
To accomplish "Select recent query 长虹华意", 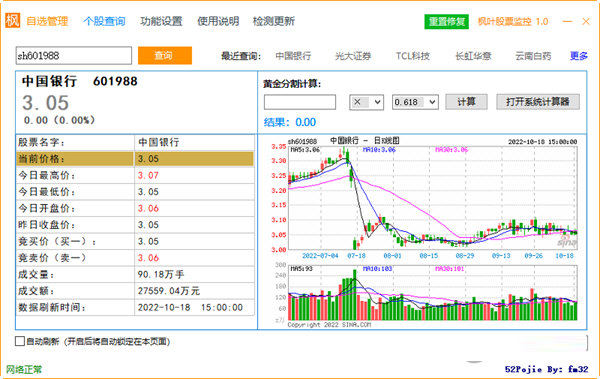I will [473, 56].
